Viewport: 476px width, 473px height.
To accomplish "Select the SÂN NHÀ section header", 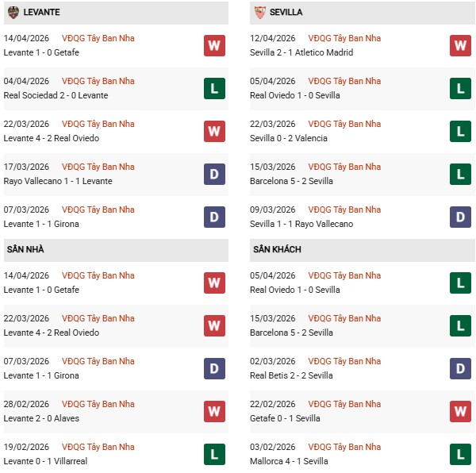I will pyautogui.click(x=25, y=249).
